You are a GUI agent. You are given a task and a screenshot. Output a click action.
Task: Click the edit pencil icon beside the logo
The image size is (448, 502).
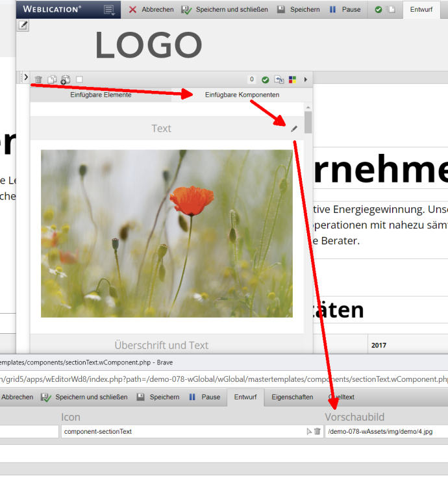click(23, 25)
